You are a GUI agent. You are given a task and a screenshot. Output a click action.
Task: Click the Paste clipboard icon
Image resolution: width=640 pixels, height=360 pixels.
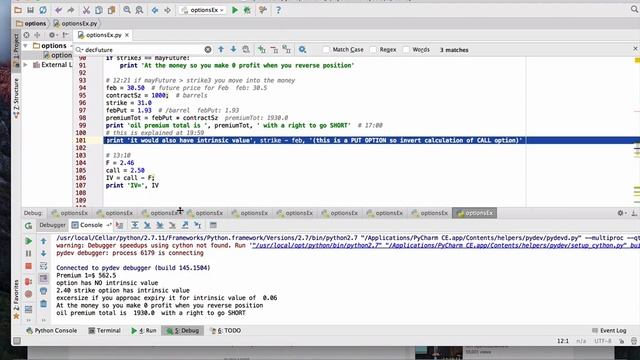(x=111, y=10)
